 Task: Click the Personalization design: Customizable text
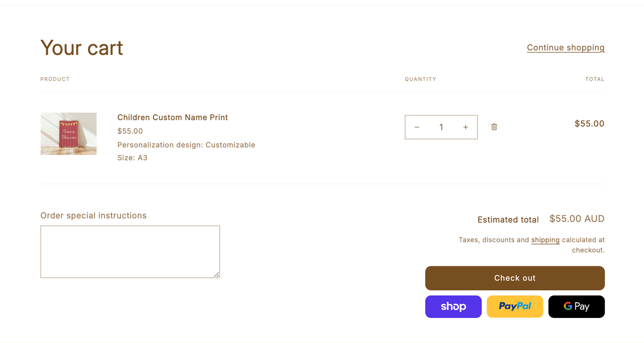tap(186, 145)
